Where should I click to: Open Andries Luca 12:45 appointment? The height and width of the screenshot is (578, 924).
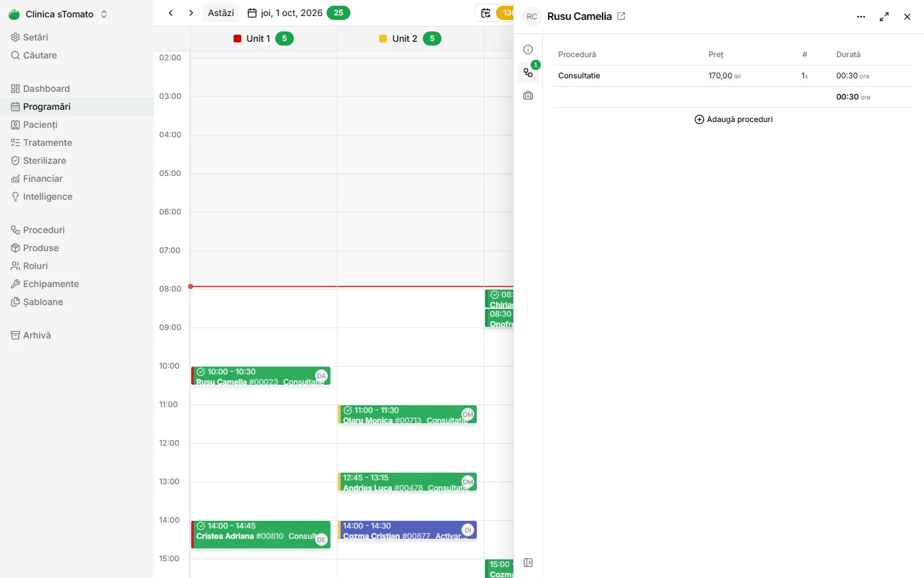(407, 482)
